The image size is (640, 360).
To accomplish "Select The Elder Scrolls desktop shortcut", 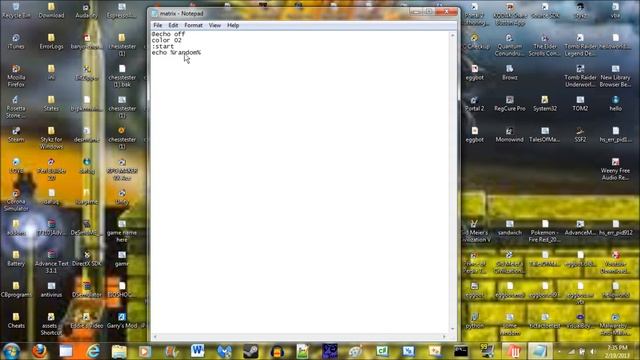I will 545,45.
